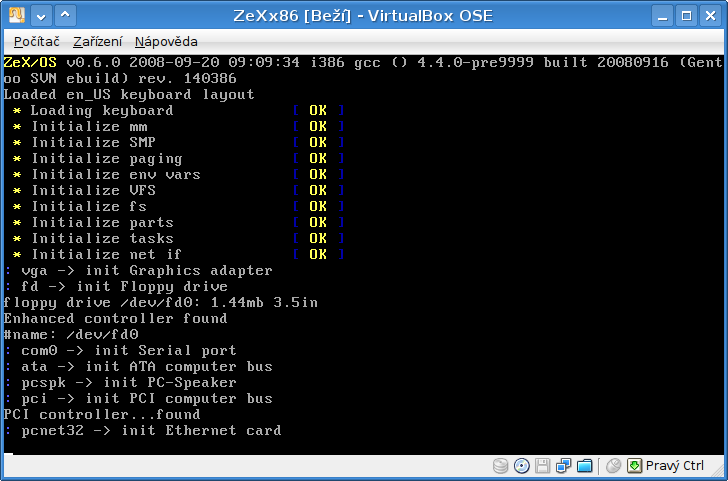
Task: Maximize the VirtualBox window
Action: pos(687,16)
